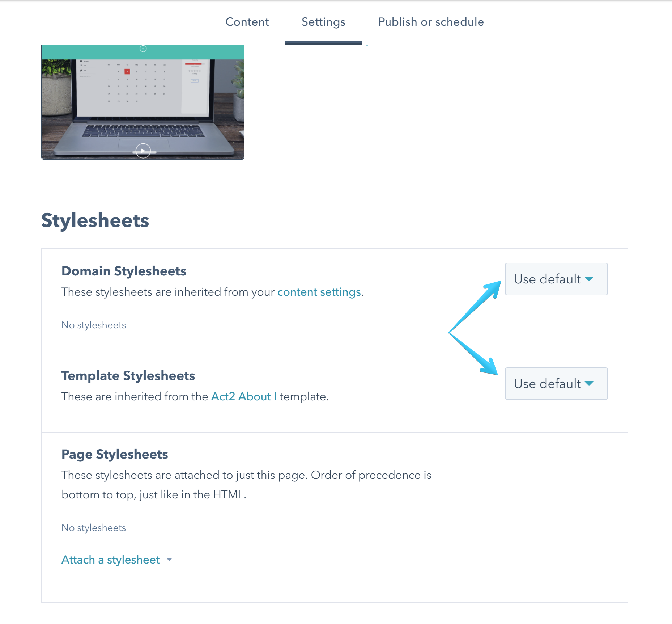Click the Attach a stylesheet text link
Image resolution: width=672 pixels, height=624 pixels.
pos(110,560)
